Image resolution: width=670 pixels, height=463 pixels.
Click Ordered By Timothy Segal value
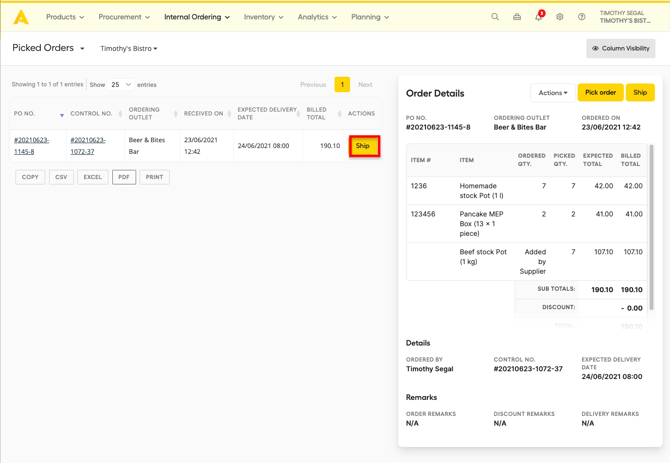point(429,369)
